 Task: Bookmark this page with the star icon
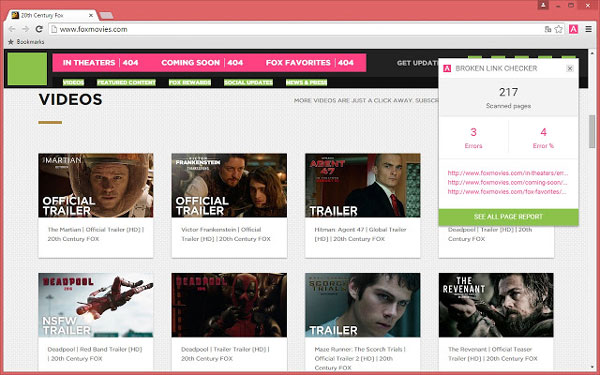(x=559, y=29)
